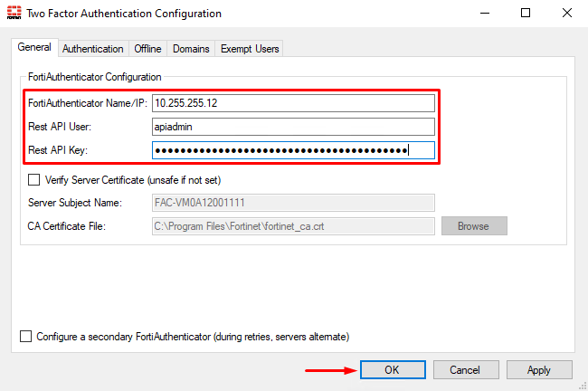Screen dimensions: 588x391
Task: Open the Exempt Users tab
Action: click(x=250, y=49)
